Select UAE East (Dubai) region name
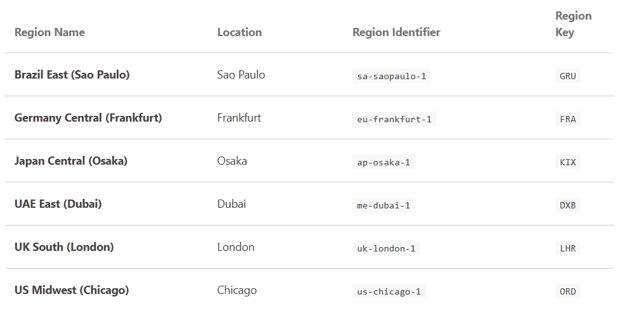This screenshot has height=318, width=644. pyautogui.click(x=58, y=204)
